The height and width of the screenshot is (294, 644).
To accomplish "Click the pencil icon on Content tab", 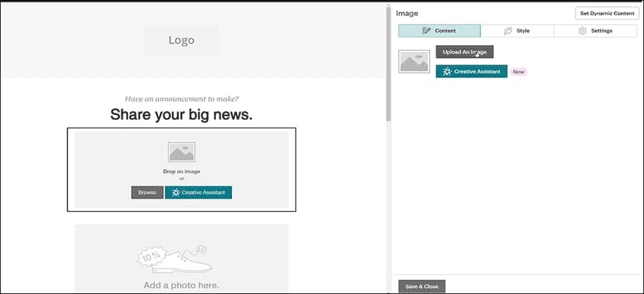I will [427, 31].
